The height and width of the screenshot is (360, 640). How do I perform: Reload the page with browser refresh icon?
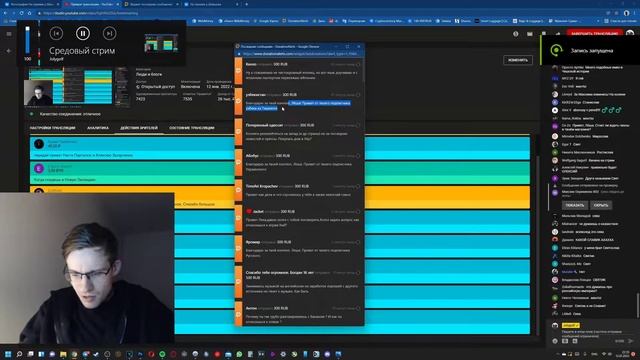[21, 13]
